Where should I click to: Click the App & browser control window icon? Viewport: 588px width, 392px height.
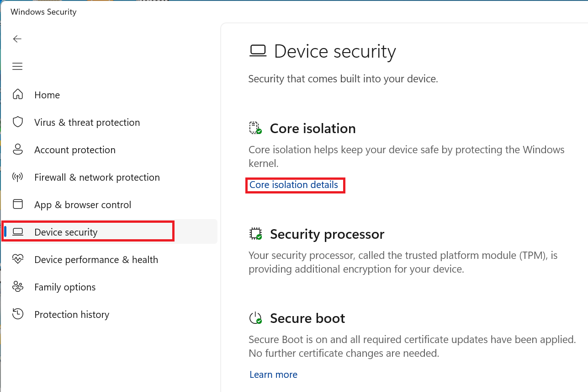(18, 204)
